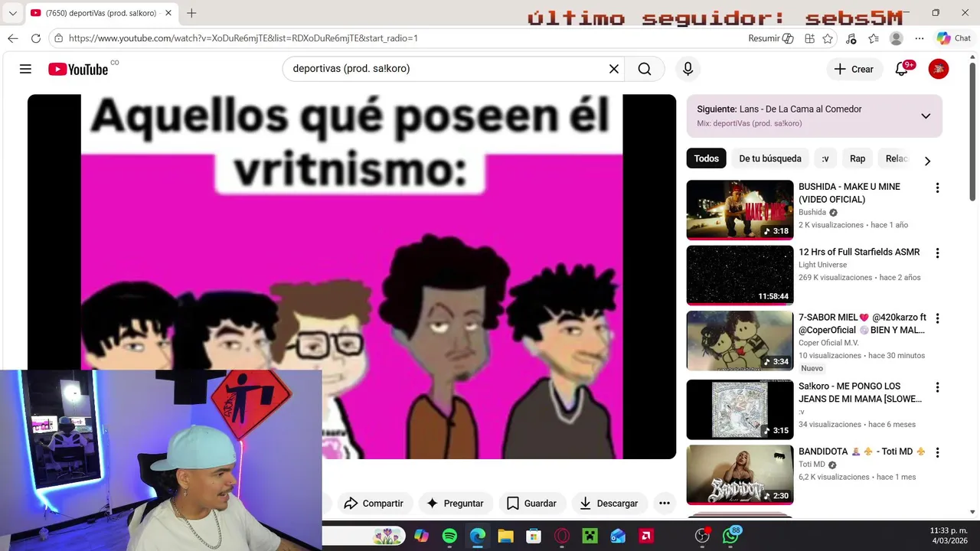Go back with browser back arrow
The height and width of the screenshot is (551, 980).
13,38
